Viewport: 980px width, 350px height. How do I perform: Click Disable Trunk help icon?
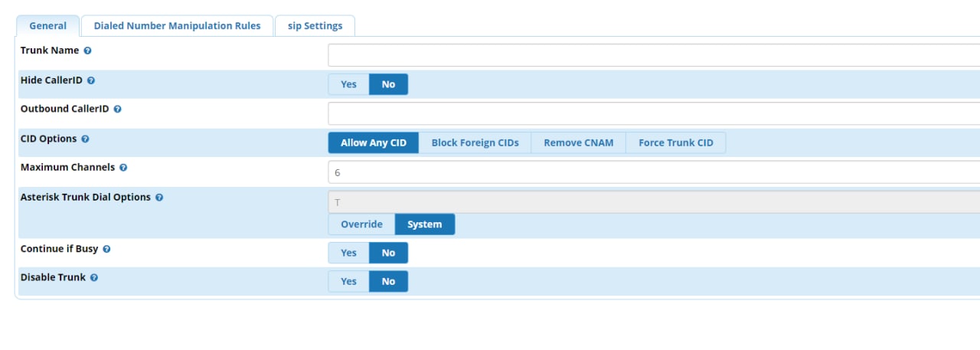click(x=94, y=278)
